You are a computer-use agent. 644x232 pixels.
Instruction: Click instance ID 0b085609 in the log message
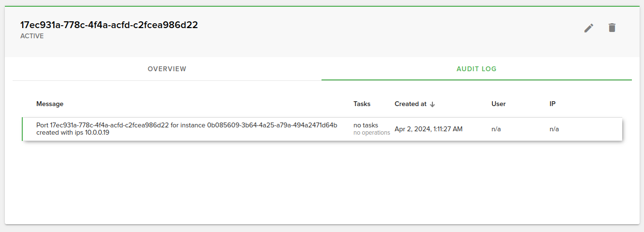[272, 125]
